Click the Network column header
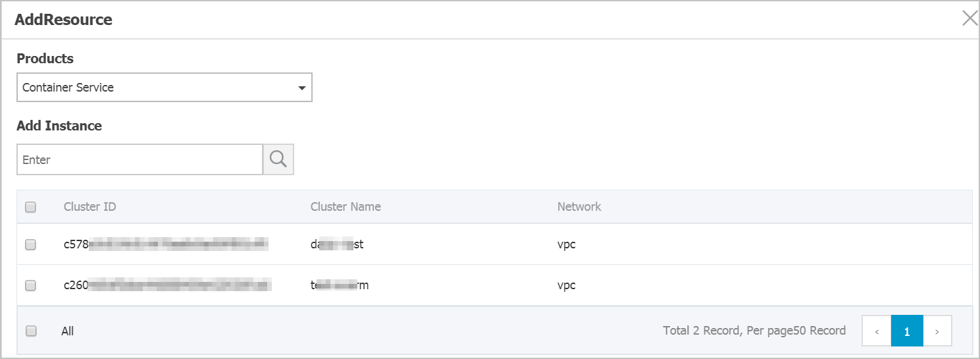 (579, 207)
